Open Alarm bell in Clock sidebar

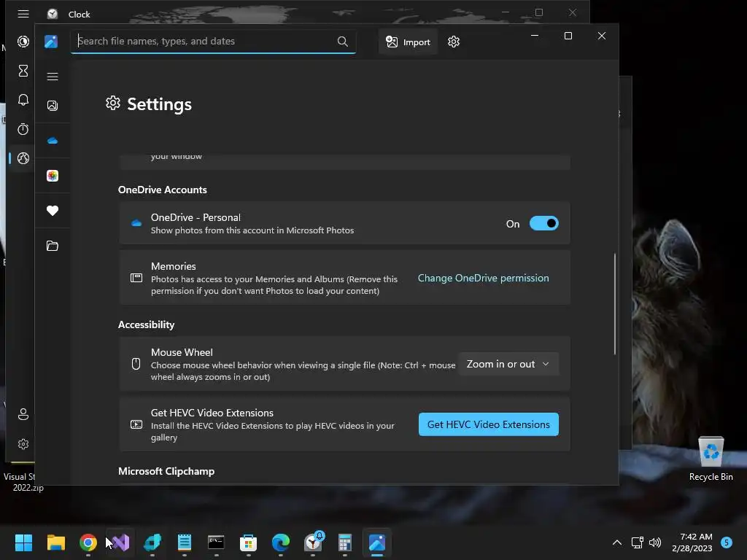(23, 100)
